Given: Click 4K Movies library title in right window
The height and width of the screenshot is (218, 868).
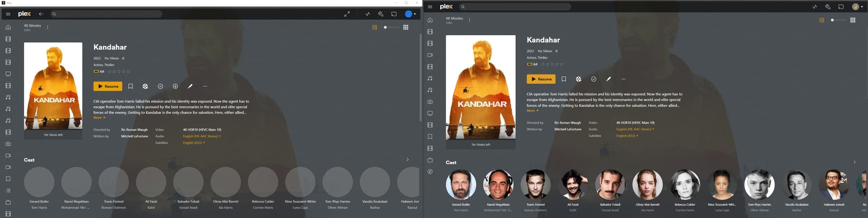Looking at the screenshot, I should (454, 19).
